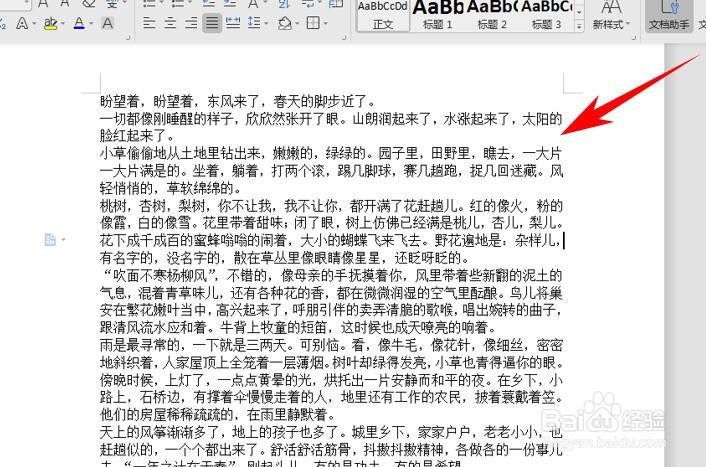Click line beginning 安在繁花嫩叶当中

(x=331, y=310)
